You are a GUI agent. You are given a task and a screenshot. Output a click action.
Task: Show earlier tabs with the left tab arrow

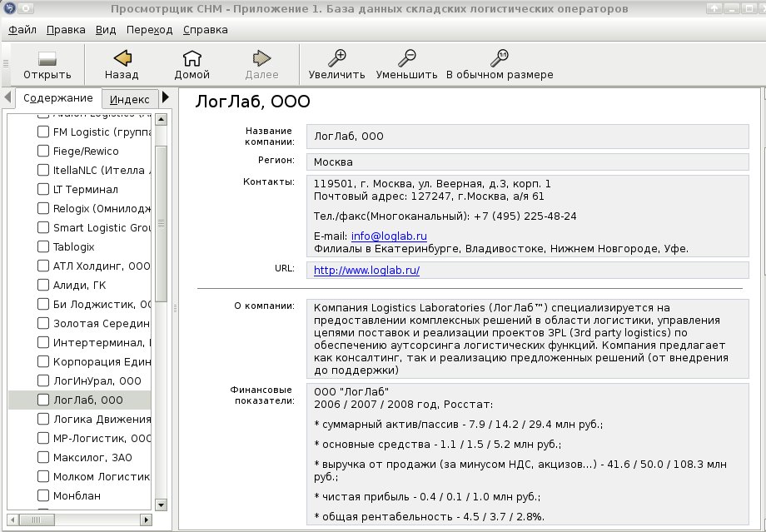[x=7, y=97]
